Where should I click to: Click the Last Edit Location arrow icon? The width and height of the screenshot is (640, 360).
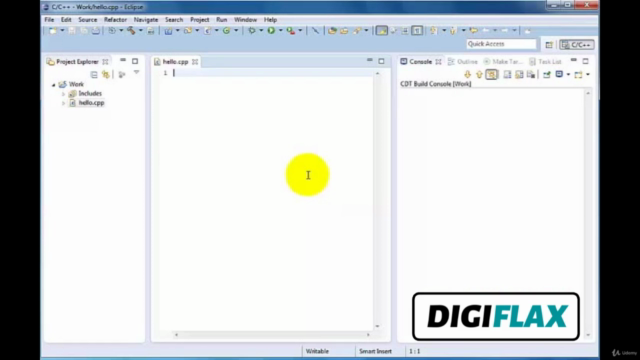(473, 31)
